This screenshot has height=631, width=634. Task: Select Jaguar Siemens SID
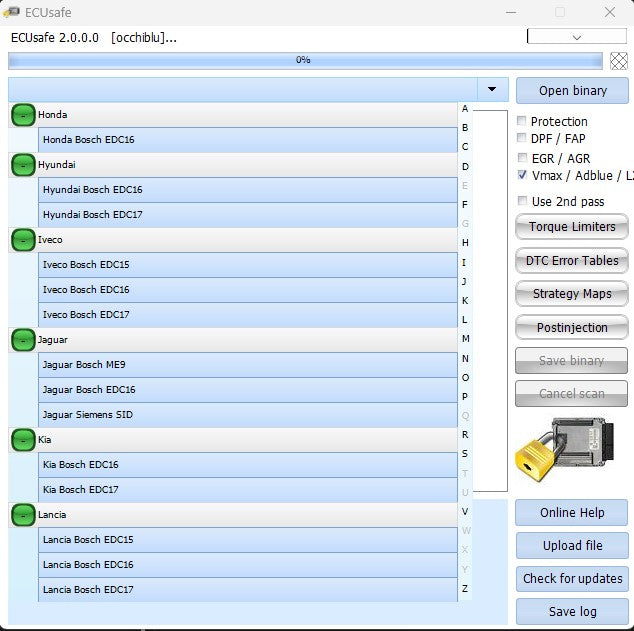click(248, 415)
